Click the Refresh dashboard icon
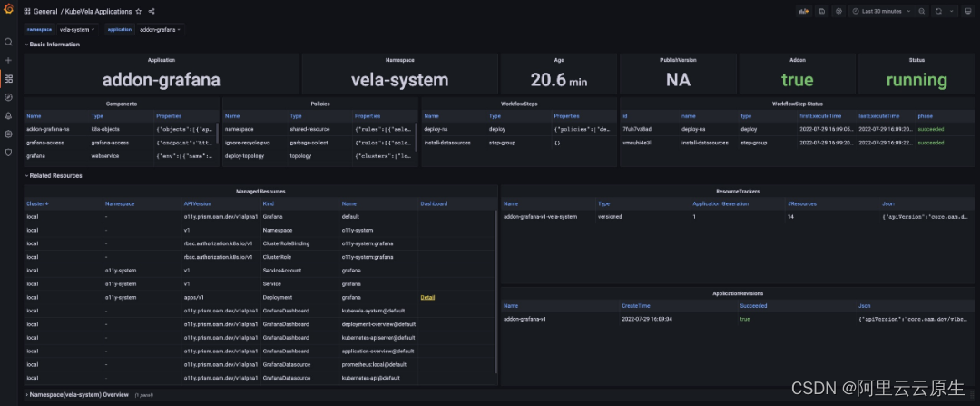 click(x=938, y=11)
